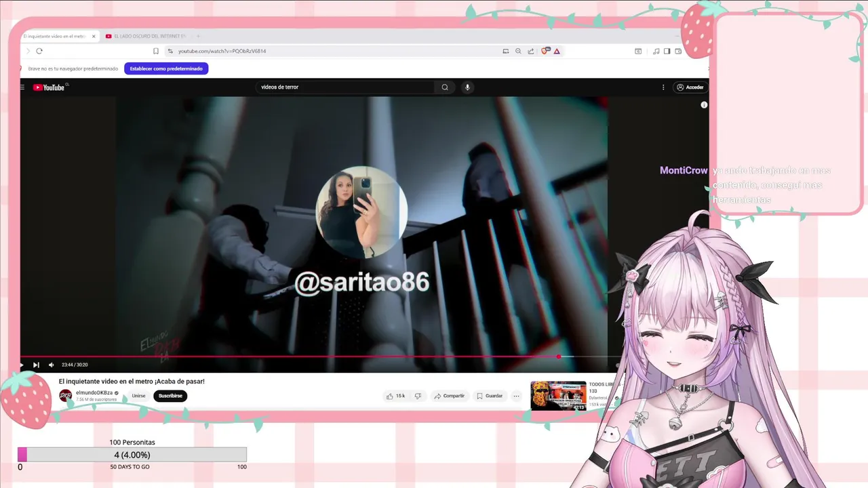Click the Compartir share button
This screenshot has height=488, width=868.
[450, 396]
